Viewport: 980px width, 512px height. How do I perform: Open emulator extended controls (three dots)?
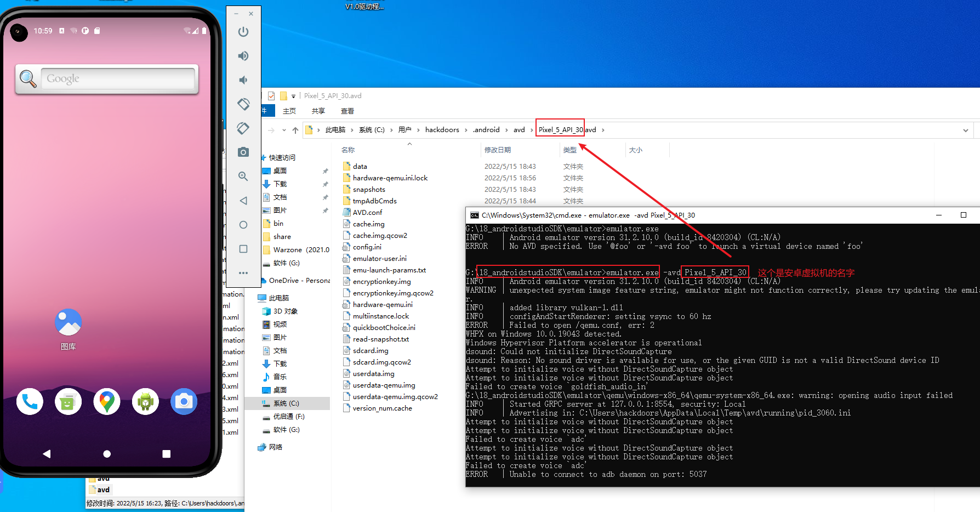[243, 272]
